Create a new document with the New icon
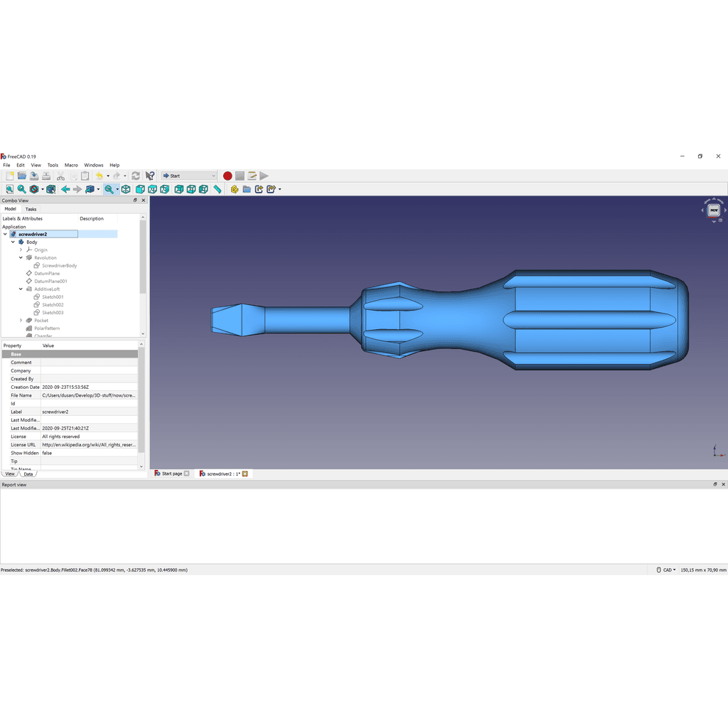728x728 pixels. (x=10, y=176)
